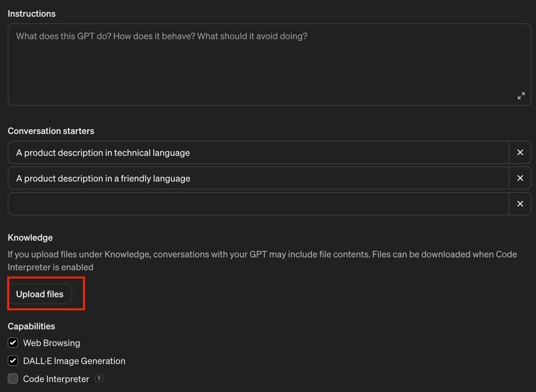This screenshot has height=392, width=536.
Task: Open the help icon next to Code Interpreter
Action: 99,379
